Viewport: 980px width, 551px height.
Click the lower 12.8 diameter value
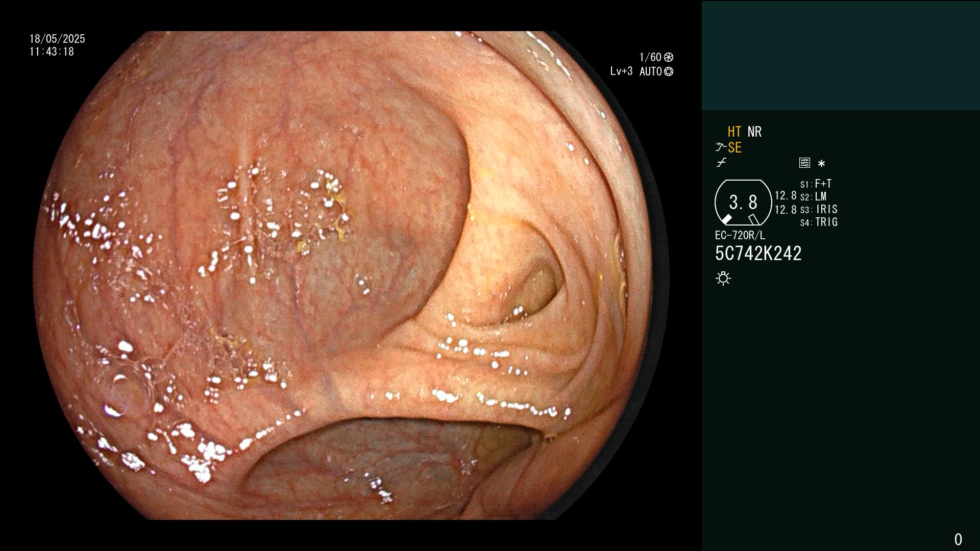pos(786,210)
